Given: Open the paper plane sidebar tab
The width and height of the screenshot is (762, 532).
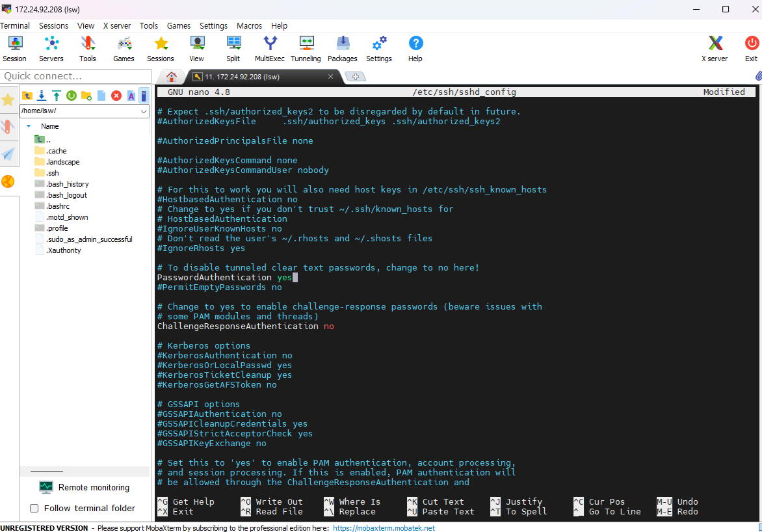Looking at the screenshot, I should pyautogui.click(x=8, y=155).
